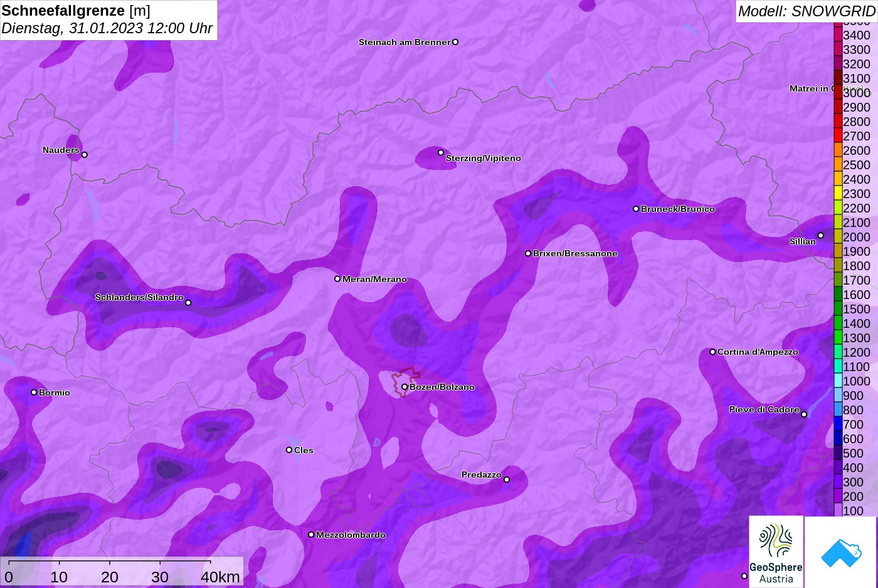Click the Mezzolombardo marker dot

point(311,535)
